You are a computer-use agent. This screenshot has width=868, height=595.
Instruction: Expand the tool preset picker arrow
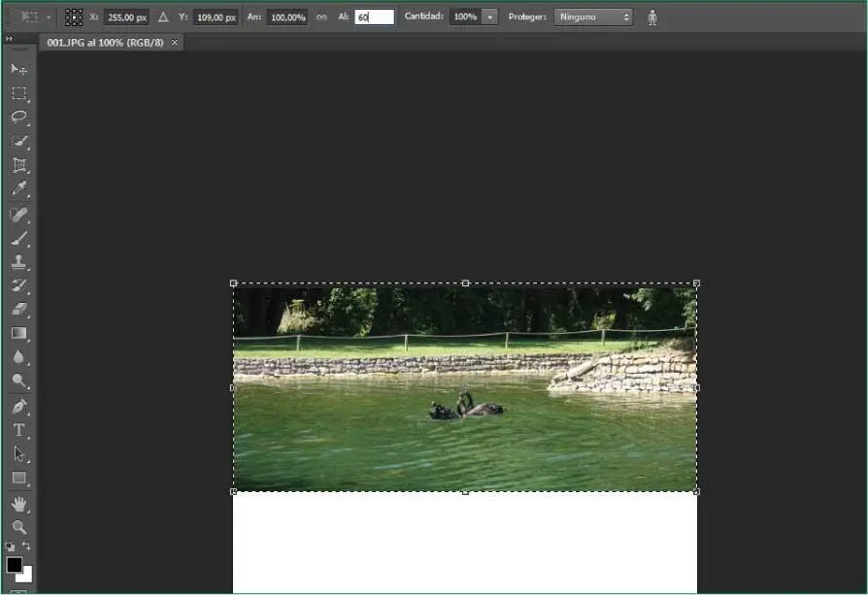[49, 17]
